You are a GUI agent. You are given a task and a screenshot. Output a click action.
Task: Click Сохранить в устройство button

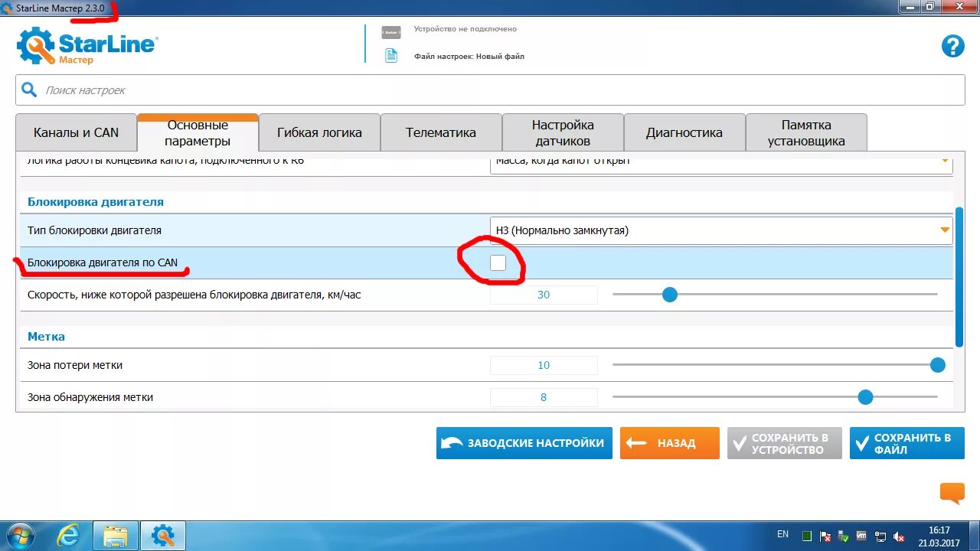(785, 443)
